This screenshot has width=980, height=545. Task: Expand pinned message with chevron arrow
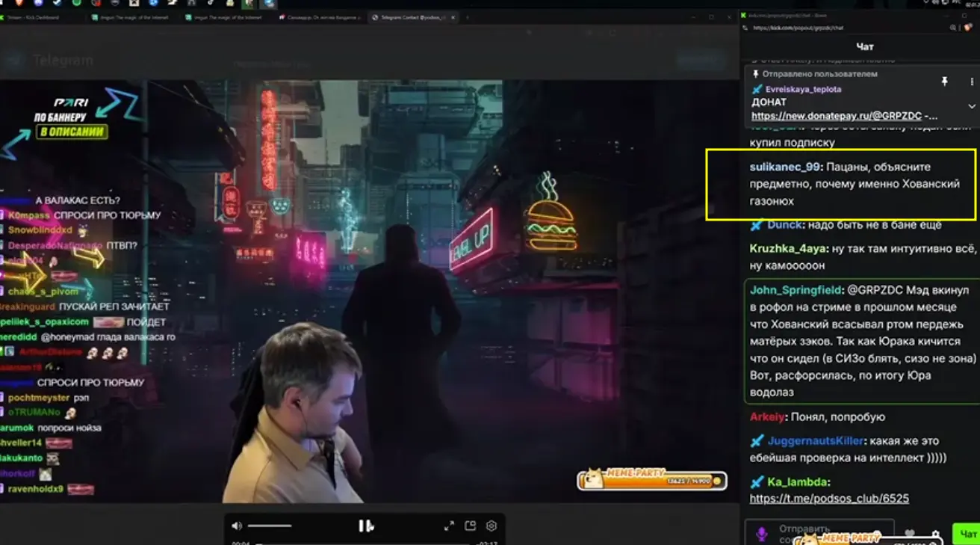point(972,106)
